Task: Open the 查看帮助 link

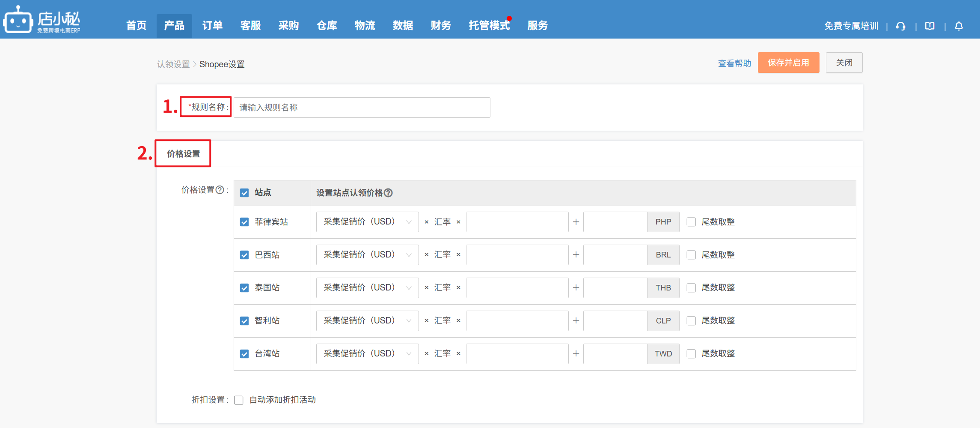Action: coord(734,63)
